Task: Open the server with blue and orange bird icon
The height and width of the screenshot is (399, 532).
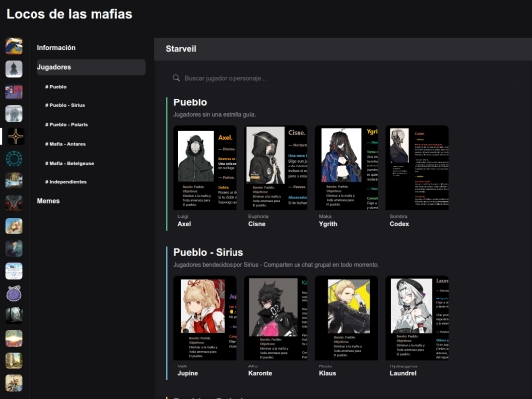Action: pyautogui.click(x=14, y=46)
